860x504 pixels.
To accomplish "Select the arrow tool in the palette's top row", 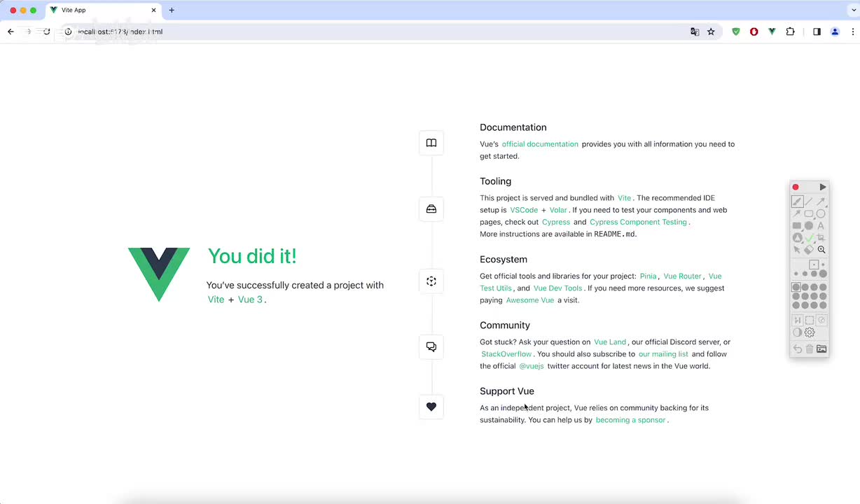I will point(821,201).
